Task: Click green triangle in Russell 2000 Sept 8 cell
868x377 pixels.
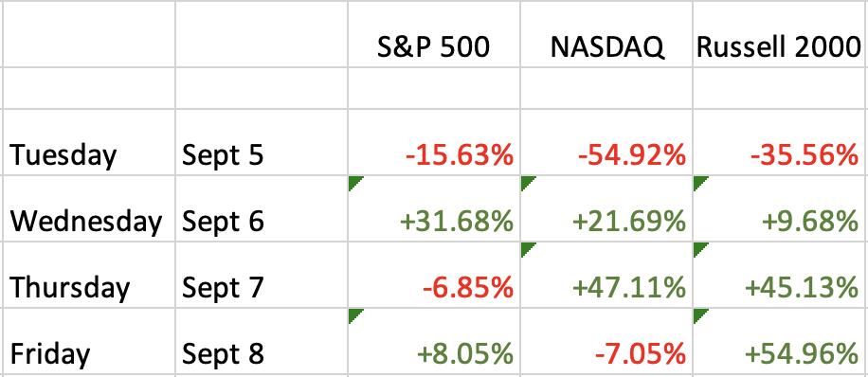Action: [x=699, y=314]
